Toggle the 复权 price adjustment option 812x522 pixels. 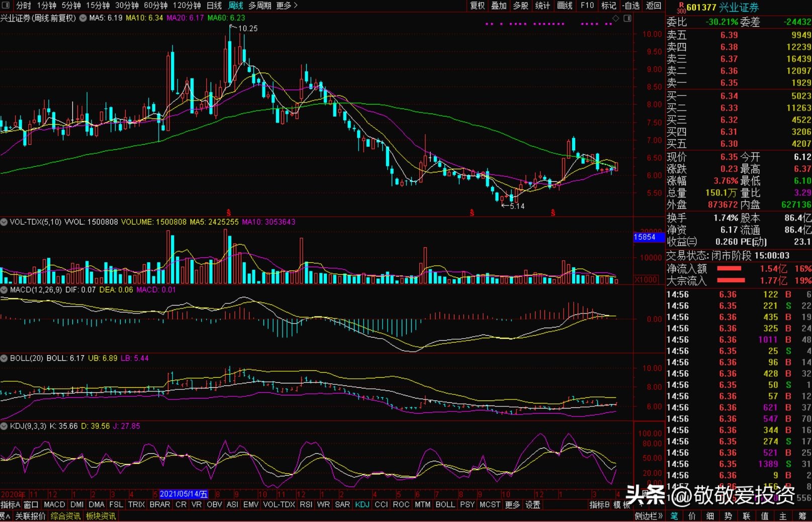click(x=477, y=6)
